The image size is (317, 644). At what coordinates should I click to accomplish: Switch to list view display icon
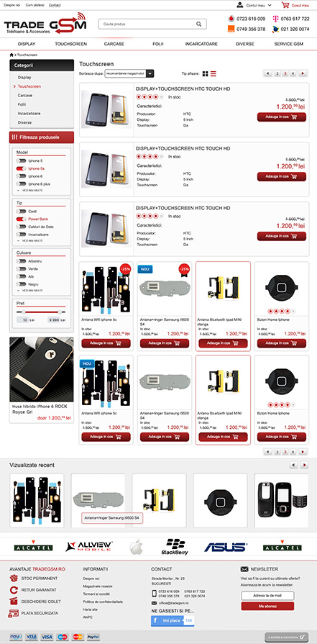213,74
